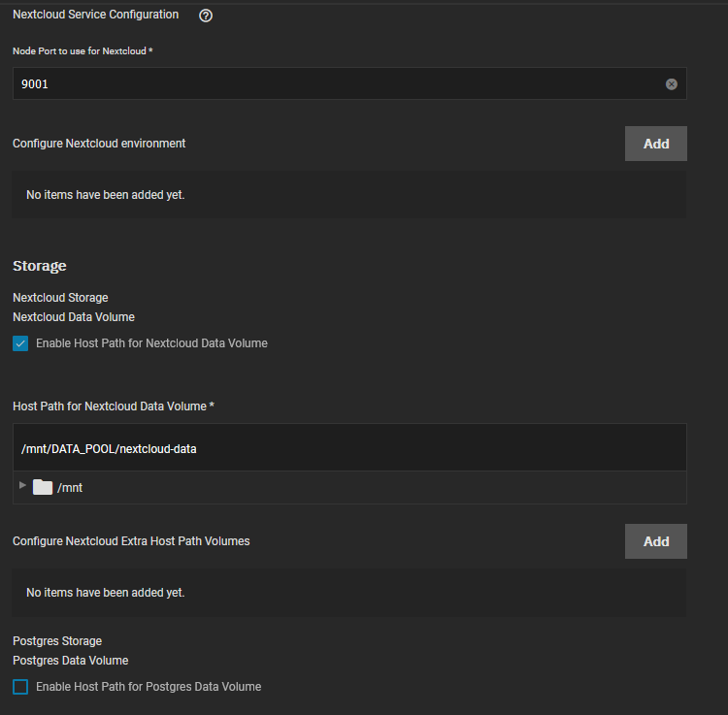728x715 pixels.
Task: Click the Postgres Storage label
Action: tap(57, 641)
